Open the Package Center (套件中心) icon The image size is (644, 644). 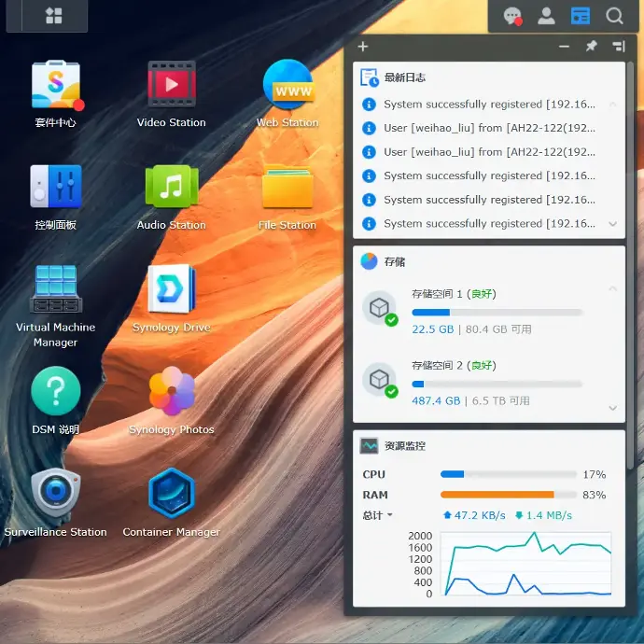click(x=55, y=86)
